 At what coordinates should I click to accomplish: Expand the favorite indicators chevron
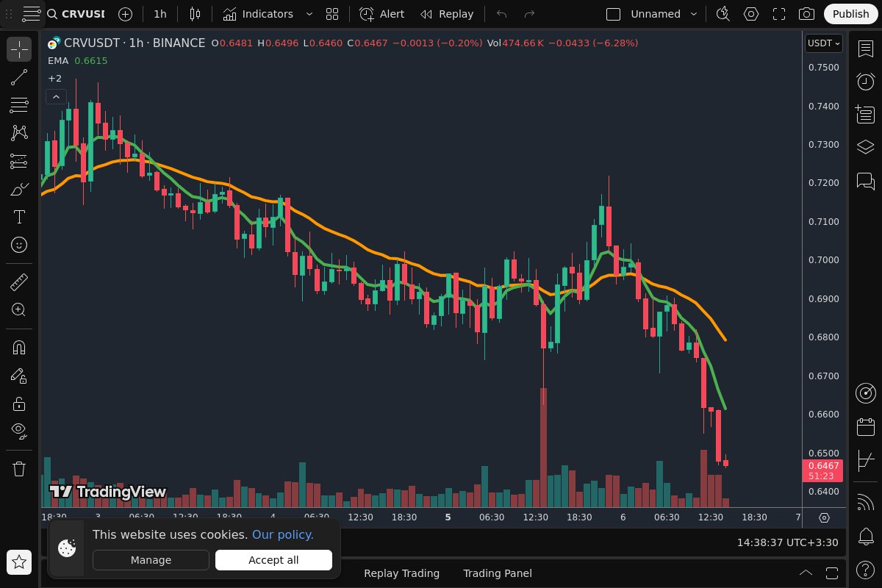pyautogui.click(x=309, y=14)
